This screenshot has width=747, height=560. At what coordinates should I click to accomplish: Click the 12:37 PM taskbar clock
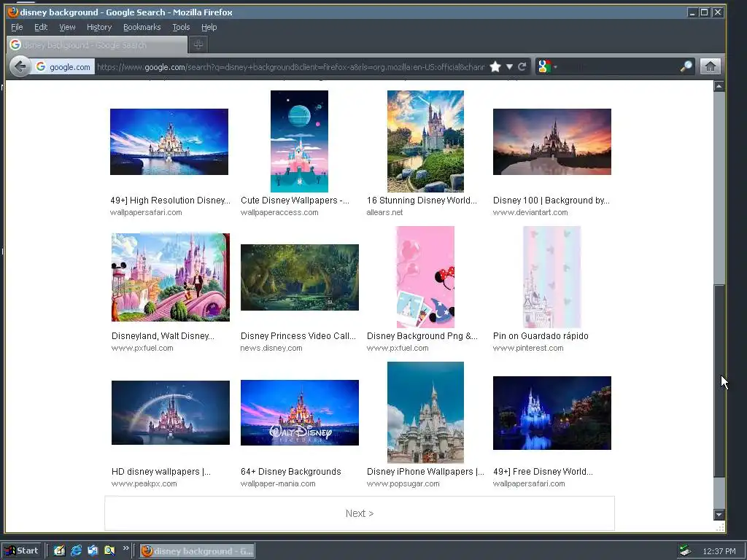719,551
